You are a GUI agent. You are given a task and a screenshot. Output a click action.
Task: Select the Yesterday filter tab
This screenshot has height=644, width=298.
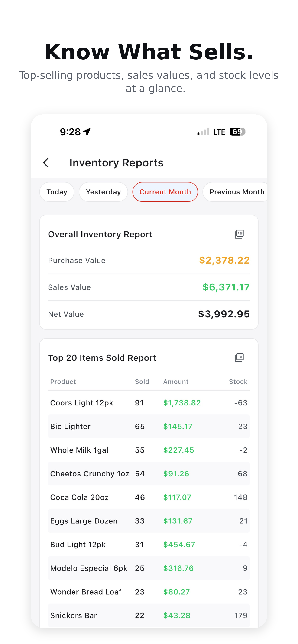(103, 192)
